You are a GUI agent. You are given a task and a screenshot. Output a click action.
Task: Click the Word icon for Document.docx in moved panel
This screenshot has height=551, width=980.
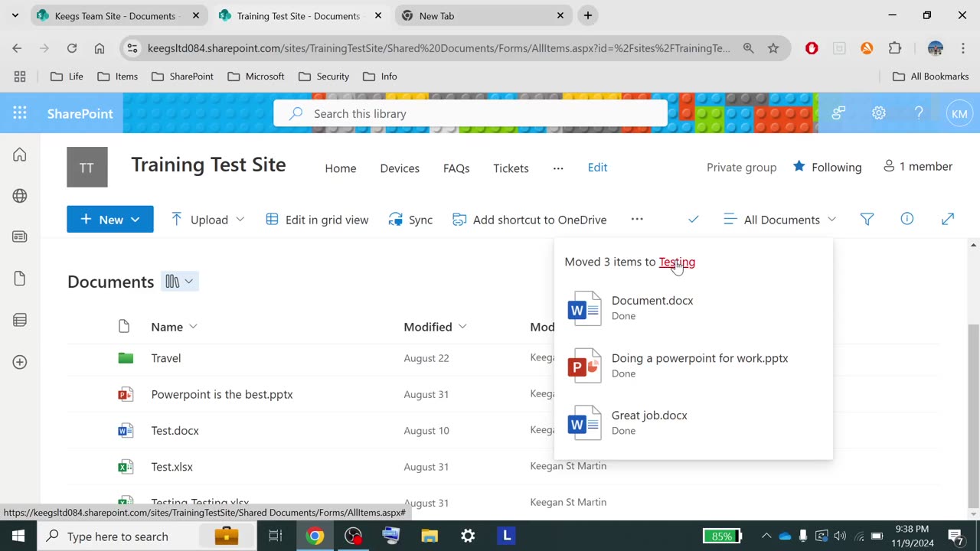click(584, 308)
